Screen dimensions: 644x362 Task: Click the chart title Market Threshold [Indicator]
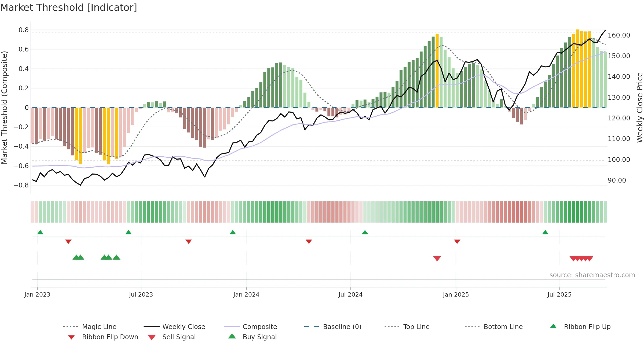69,8
